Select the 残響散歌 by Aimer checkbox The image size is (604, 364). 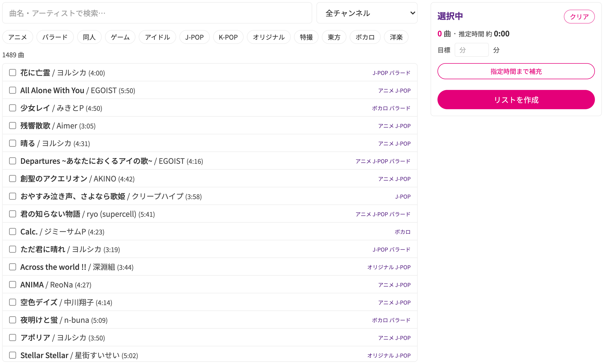point(12,125)
